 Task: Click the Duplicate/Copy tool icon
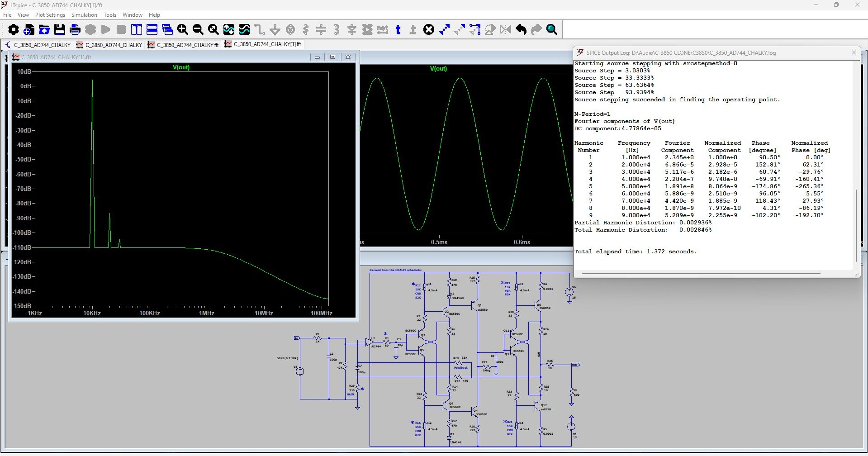(x=444, y=30)
